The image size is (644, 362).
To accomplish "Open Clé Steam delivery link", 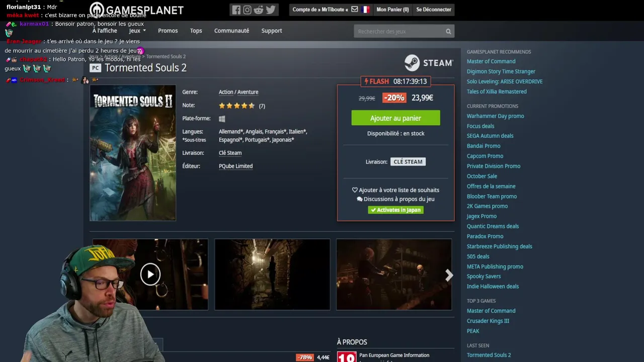I will [230, 153].
